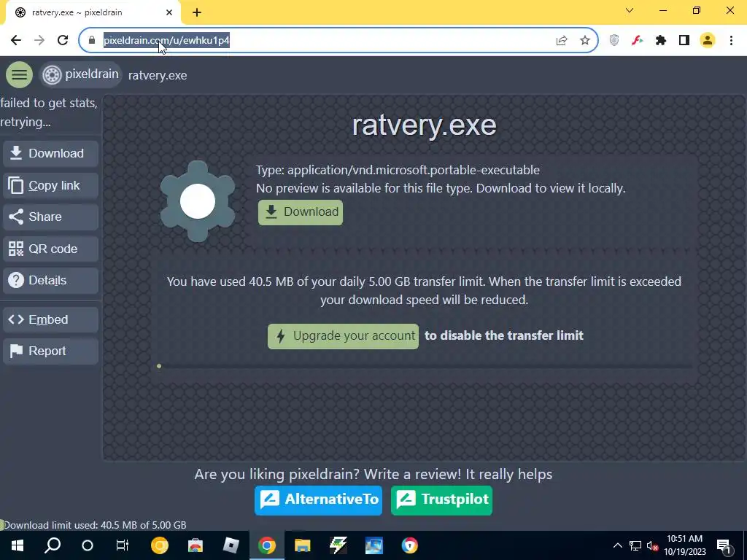Click the green Download button in preview

tap(300, 212)
